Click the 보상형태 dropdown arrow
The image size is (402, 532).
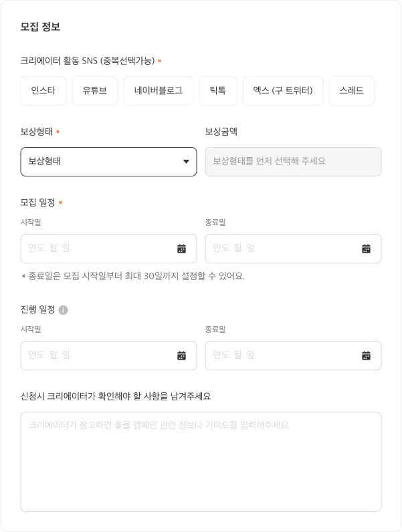186,162
